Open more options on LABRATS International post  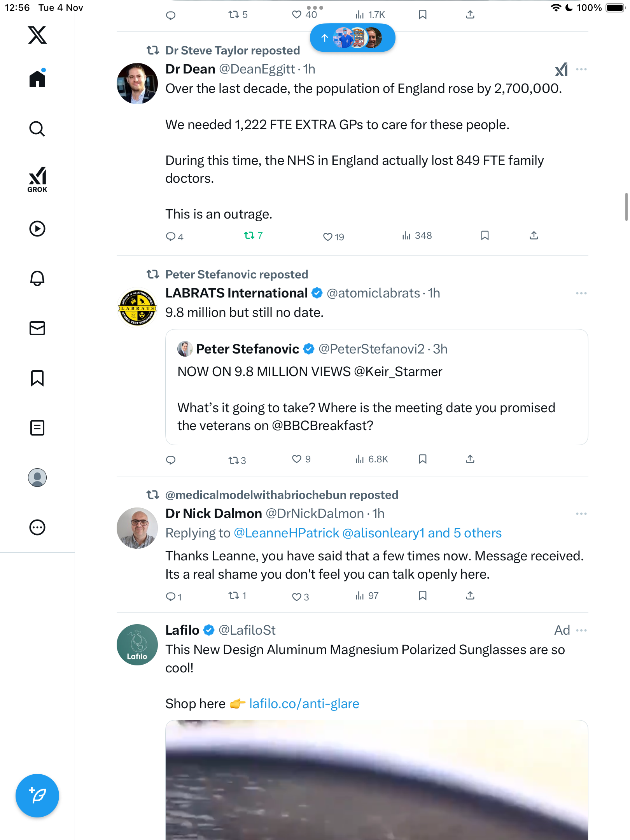(581, 293)
